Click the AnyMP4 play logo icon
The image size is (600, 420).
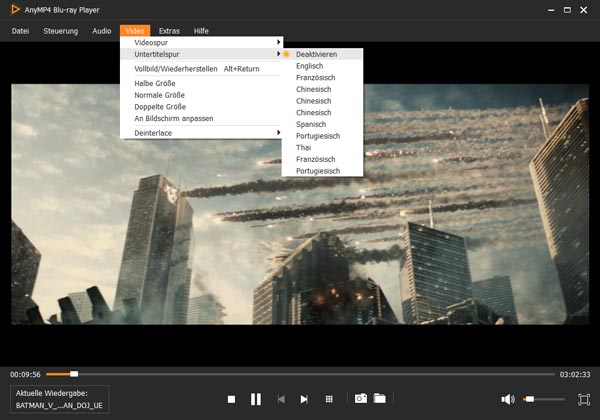click(x=15, y=10)
